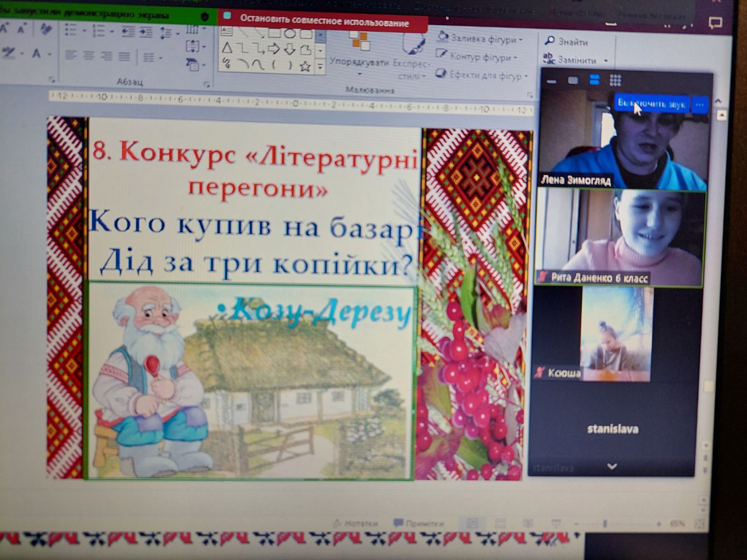This screenshot has width=747, height=560.
Task: Open Заливка фігури shape fill menu
Action: pyautogui.click(x=480, y=39)
